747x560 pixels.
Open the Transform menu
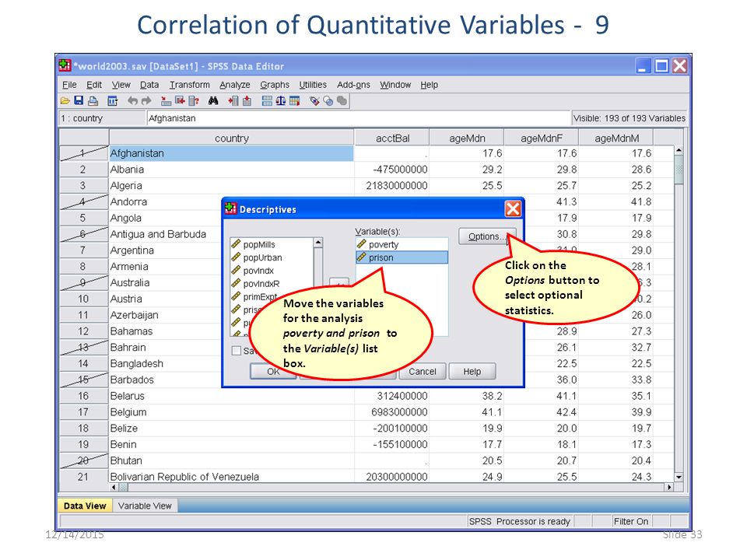190,85
